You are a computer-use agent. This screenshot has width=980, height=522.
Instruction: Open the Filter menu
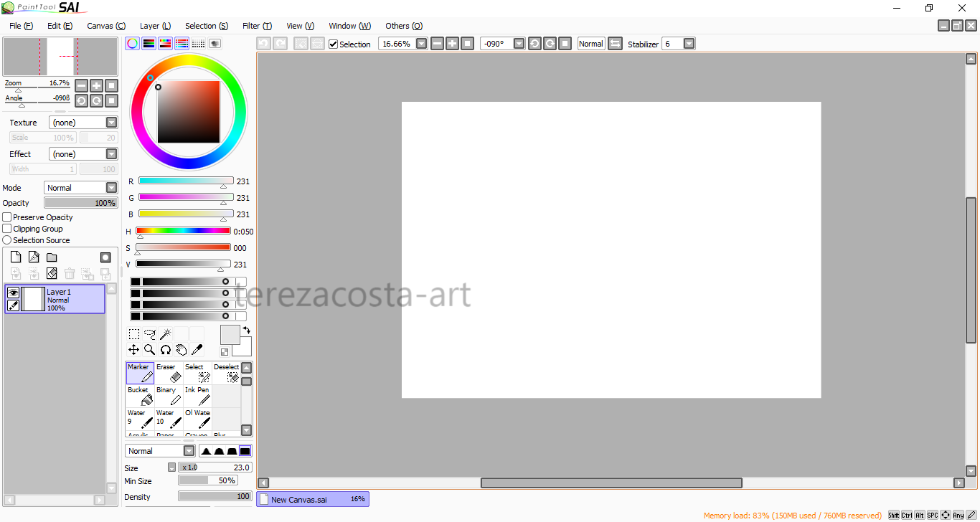point(257,26)
